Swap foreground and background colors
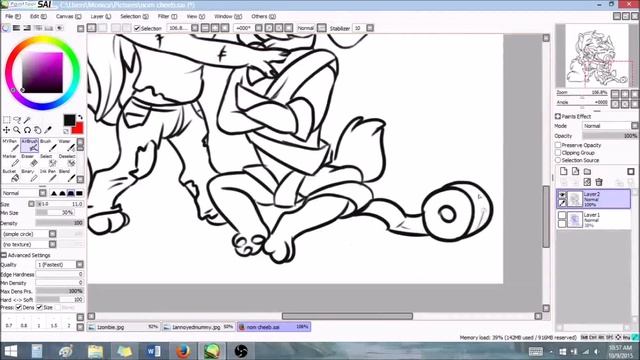640x360 pixels. tap(80, 117)
